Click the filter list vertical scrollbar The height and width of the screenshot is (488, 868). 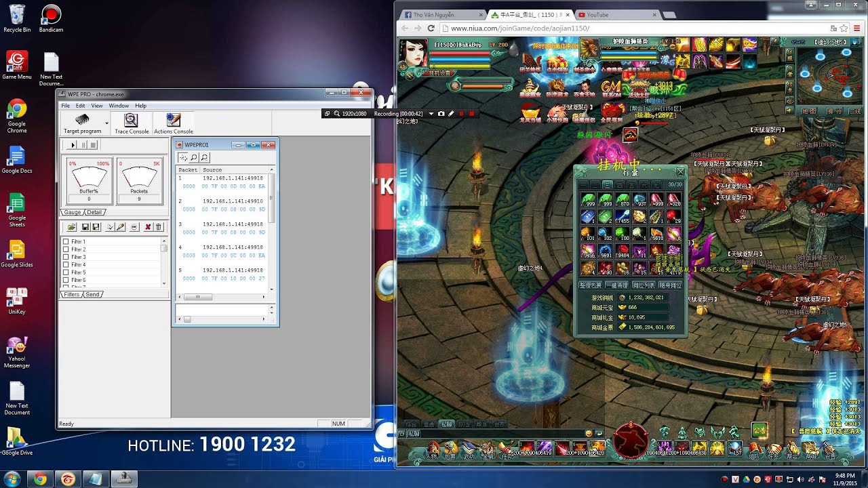163,262
